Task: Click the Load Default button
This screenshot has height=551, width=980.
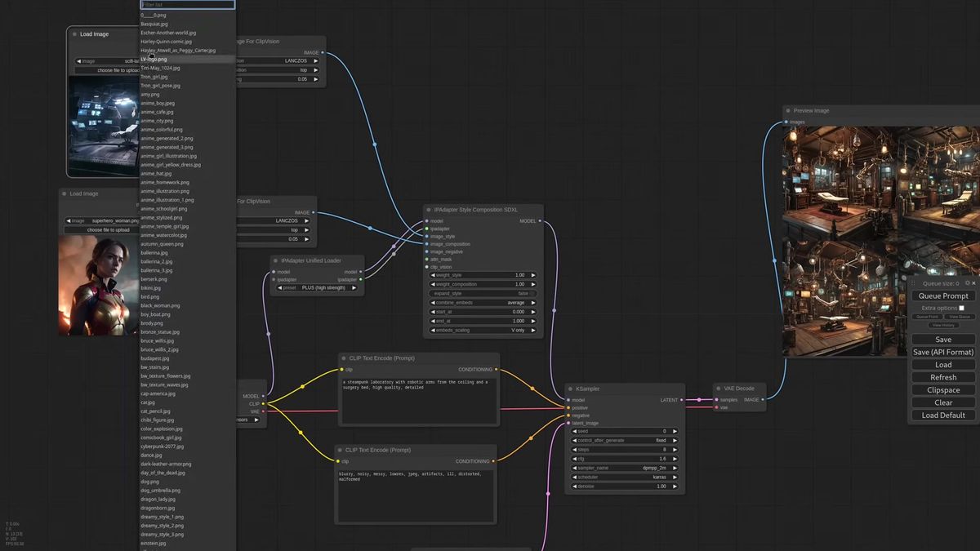Action: pyautogui.click(x=943, y=415)
